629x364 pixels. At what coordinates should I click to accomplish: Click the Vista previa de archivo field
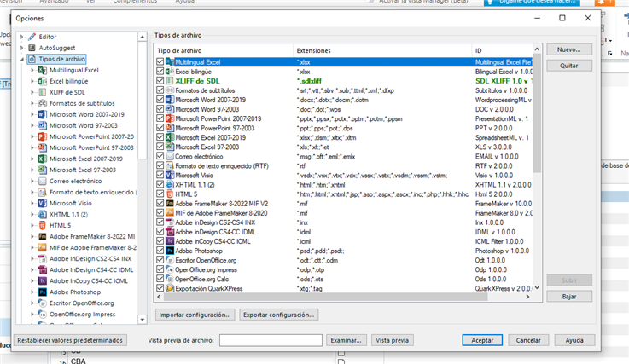pyautogui.click(x=271, y=340)
